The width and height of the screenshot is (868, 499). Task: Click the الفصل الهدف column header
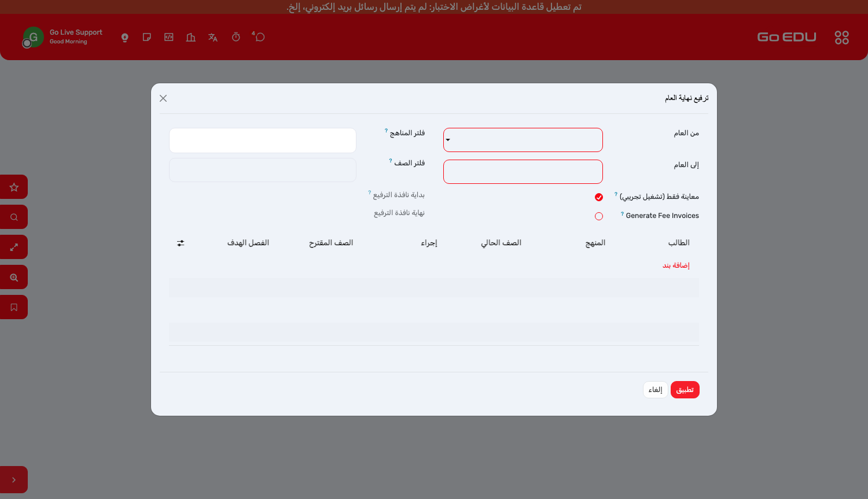coord(248,243)
